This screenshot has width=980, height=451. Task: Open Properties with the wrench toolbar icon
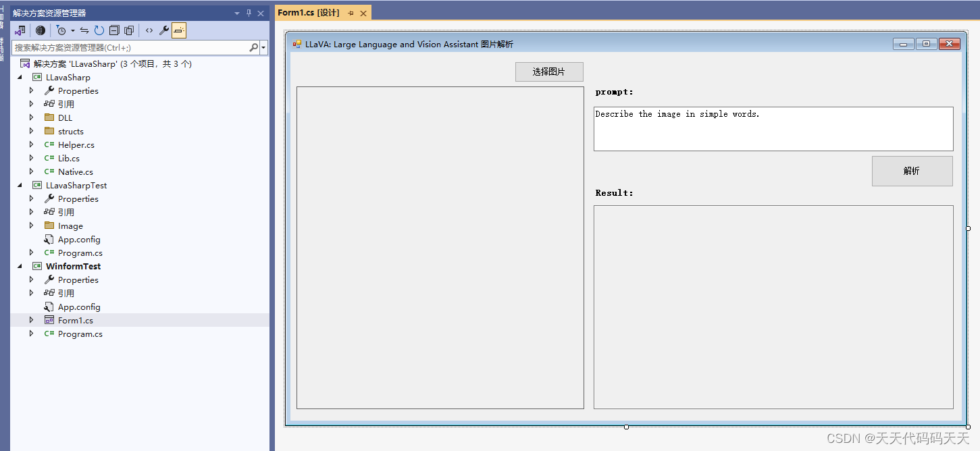coord(164,30)
